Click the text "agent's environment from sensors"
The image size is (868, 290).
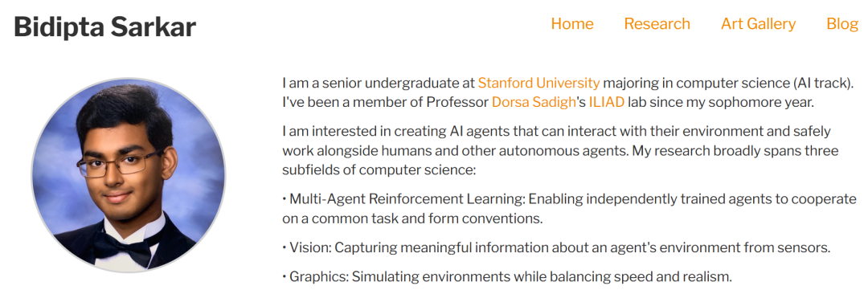(x=730, y=247)
